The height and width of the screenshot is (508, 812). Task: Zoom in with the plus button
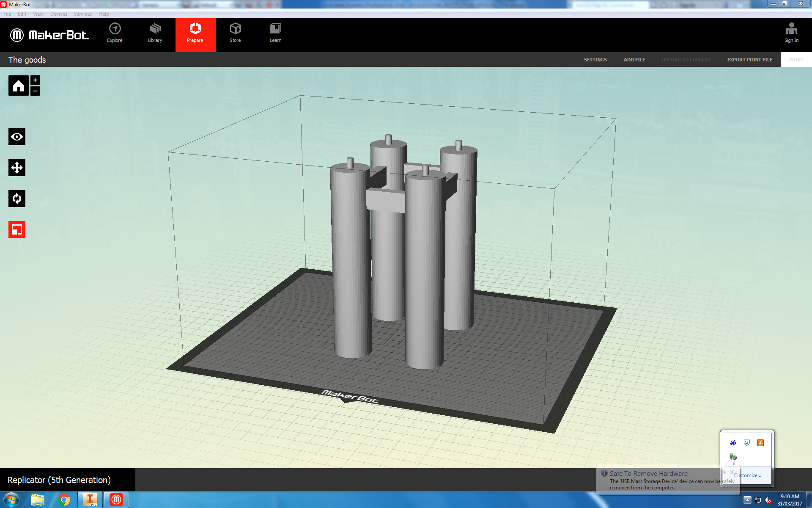tap(35, 80)
